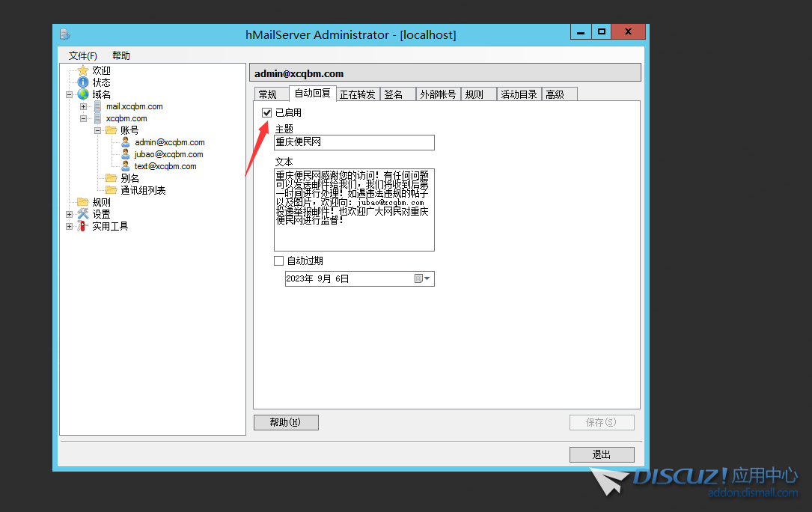Expand the 实用工具 tree node
The height and width of the screenshot is (512, 812).
pyautogui.click(x=70, y=226)
